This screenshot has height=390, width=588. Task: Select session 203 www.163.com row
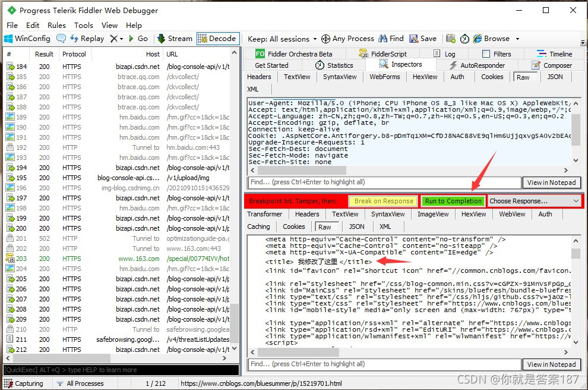coord(118,259)
